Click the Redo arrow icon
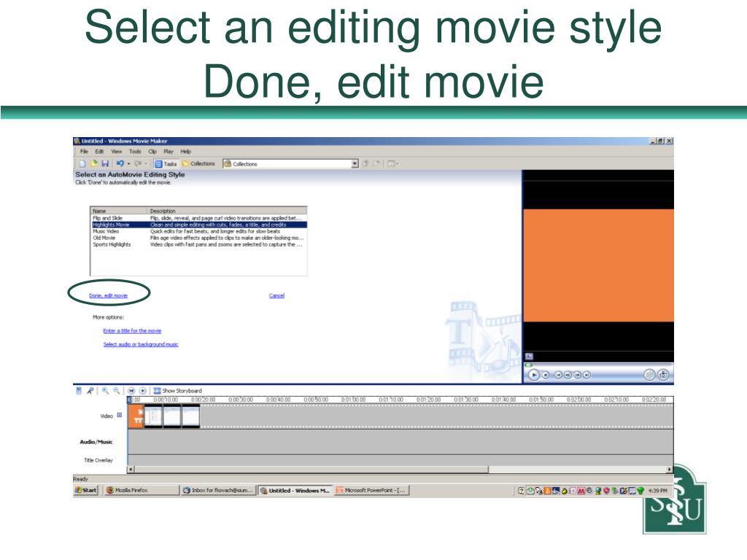This screenshot has height=560, width=747. (x=138, y=164)
